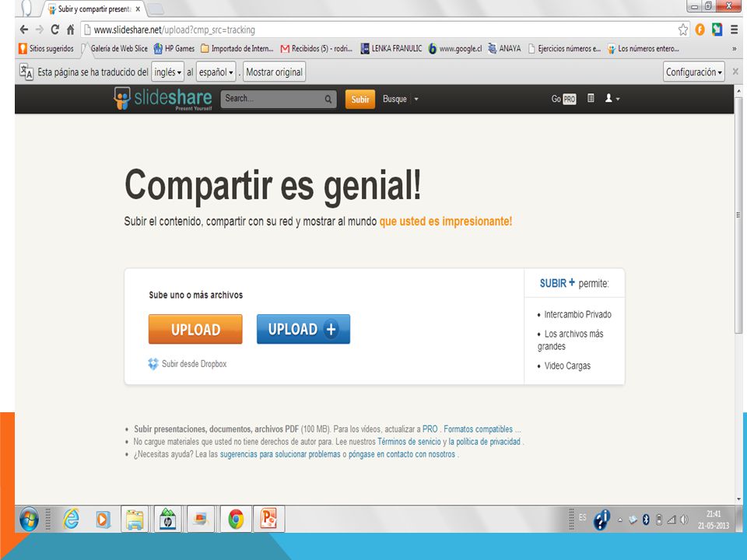Viewport: 747px width, 560px height.
Task: Expand the Busque dropdown arrow
Action: click(x=416, y=99)
